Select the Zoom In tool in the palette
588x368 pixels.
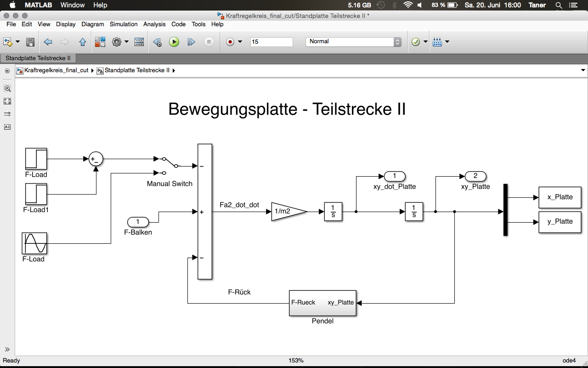click(x=7, y=88)
